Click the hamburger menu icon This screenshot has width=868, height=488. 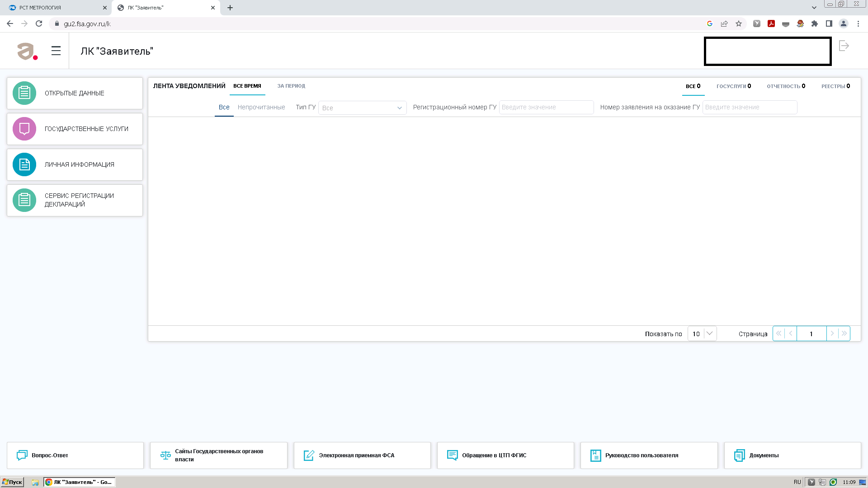pyautogui.click(x=56, y=51)
